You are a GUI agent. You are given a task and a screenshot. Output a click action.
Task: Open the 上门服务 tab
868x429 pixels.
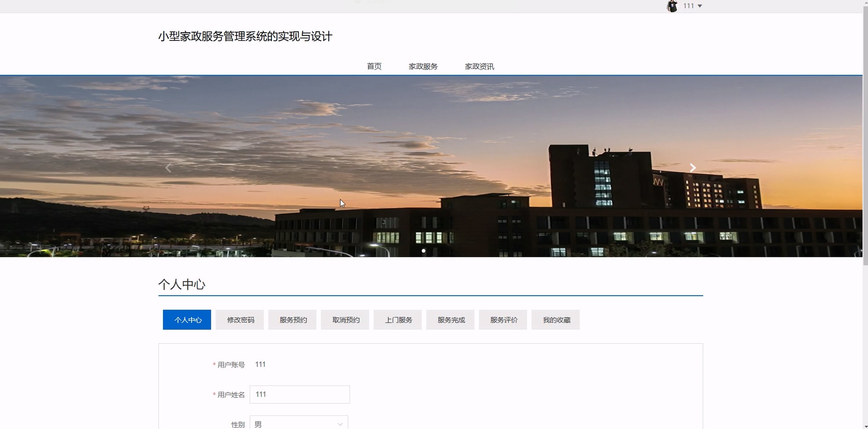tap(398, 319)
